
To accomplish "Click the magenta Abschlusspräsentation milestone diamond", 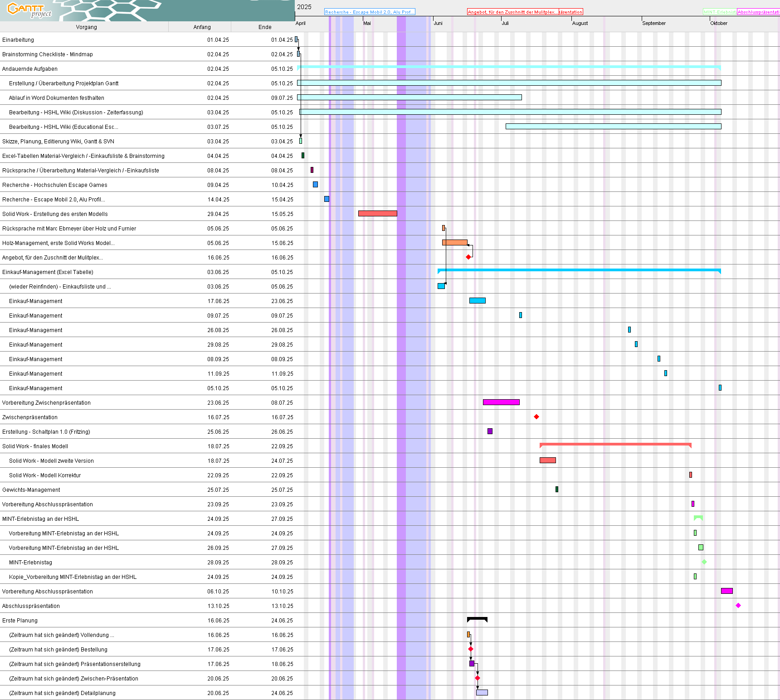I will 738,606.
